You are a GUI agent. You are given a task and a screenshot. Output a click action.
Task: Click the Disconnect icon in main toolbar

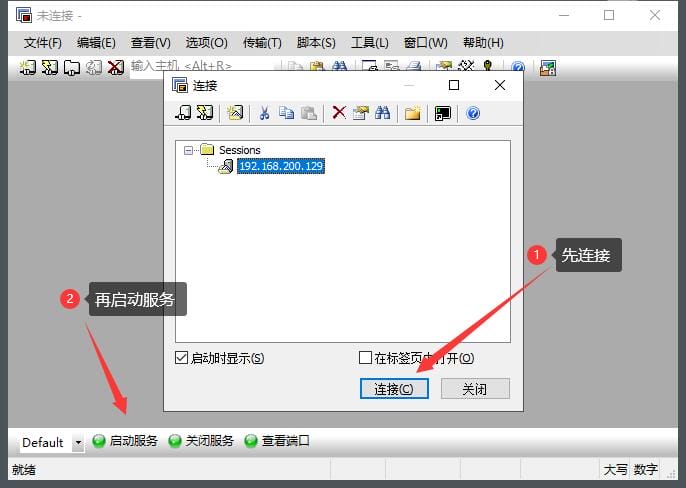116,68
